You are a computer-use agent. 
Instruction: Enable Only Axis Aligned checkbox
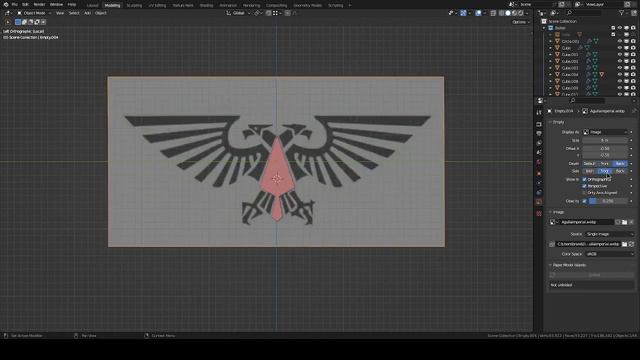tap(584, 193)
